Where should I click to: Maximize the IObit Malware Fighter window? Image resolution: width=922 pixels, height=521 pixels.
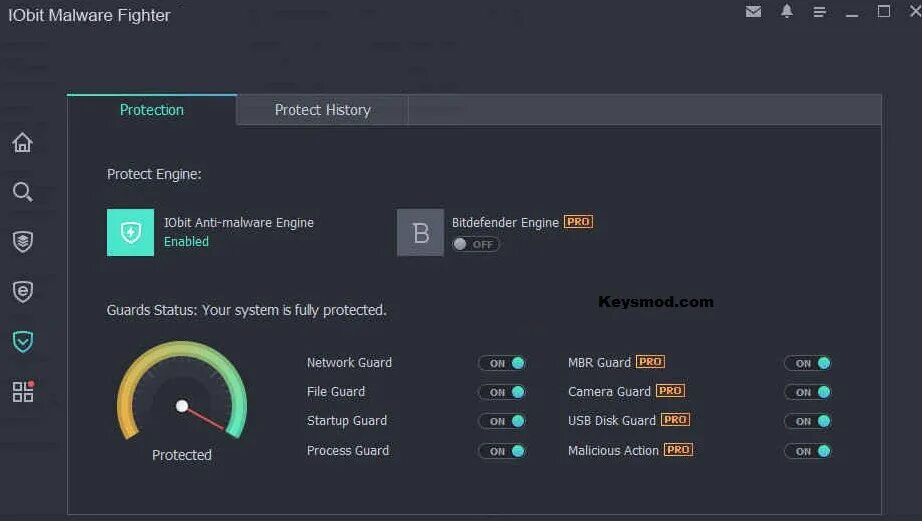pos(884,11)
